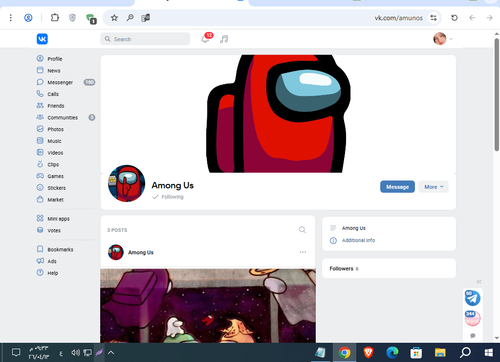Click the taskbar volume icon
This screenshot has height=362, width=500.
pyautogui.click(x=76, y=352)
